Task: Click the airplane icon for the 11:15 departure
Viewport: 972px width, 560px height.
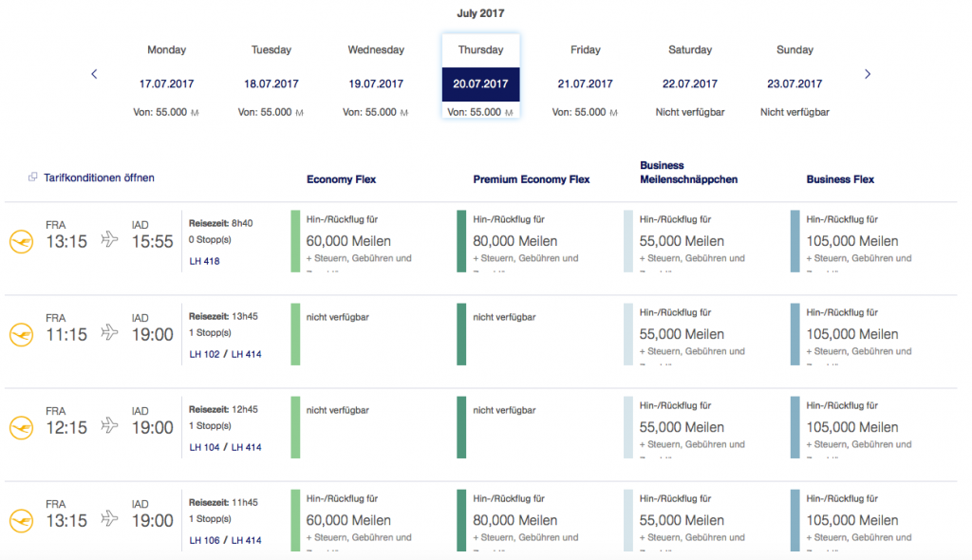Action: click(109, 332)
